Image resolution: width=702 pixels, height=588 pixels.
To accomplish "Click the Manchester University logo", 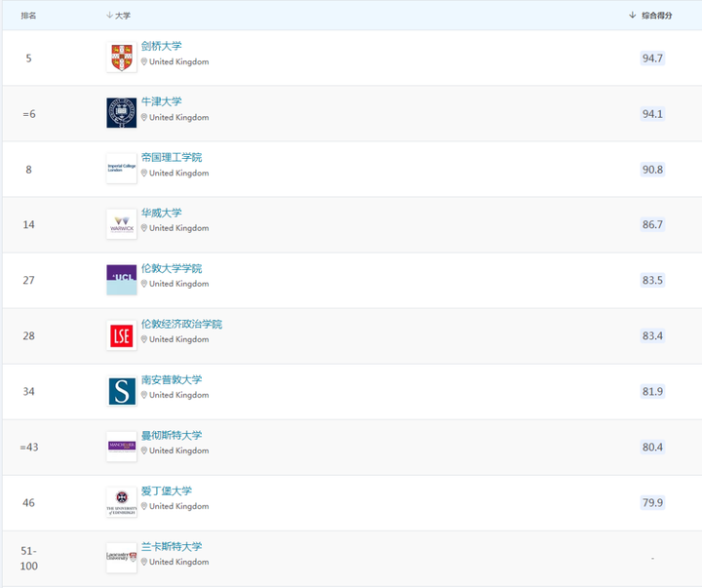I will pyautogui.click(x=121, y=447).
